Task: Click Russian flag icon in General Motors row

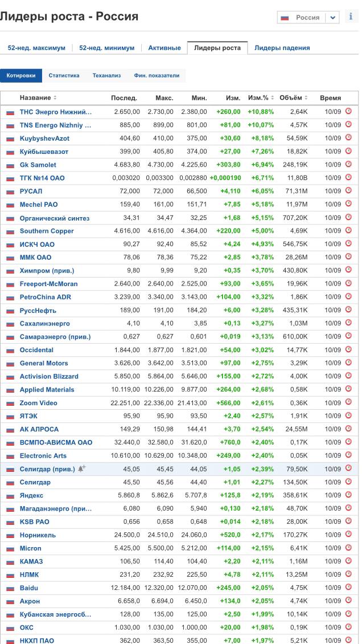Action: click(10, 364)
